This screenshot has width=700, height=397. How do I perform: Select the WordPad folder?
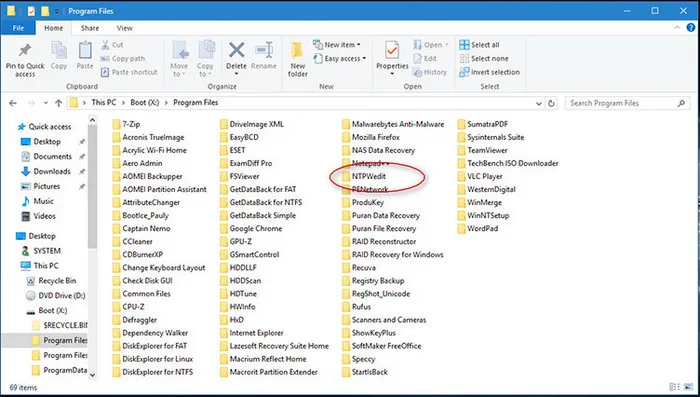[x=483, y=229]
